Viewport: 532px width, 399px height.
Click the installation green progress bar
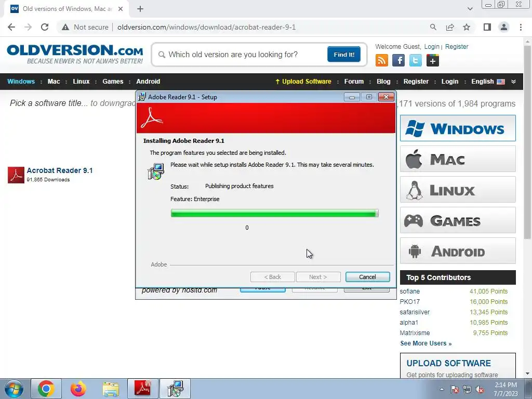[x=274, y=213]
